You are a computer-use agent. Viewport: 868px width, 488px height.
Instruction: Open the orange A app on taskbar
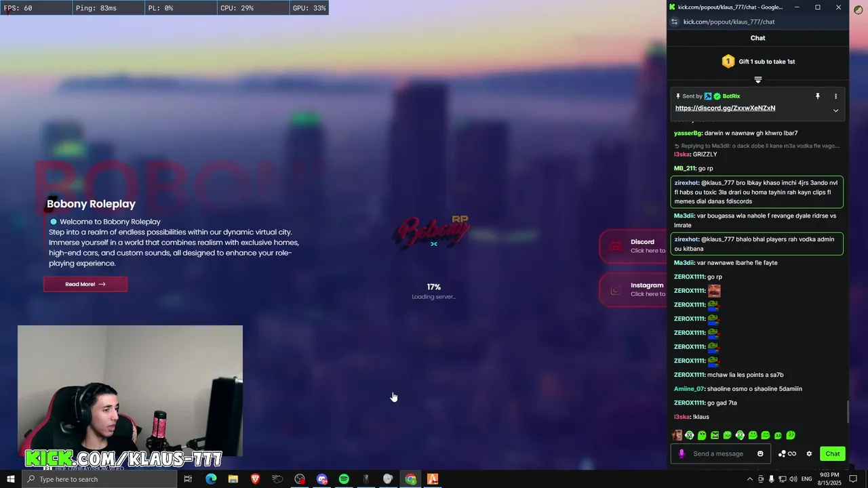433,479
